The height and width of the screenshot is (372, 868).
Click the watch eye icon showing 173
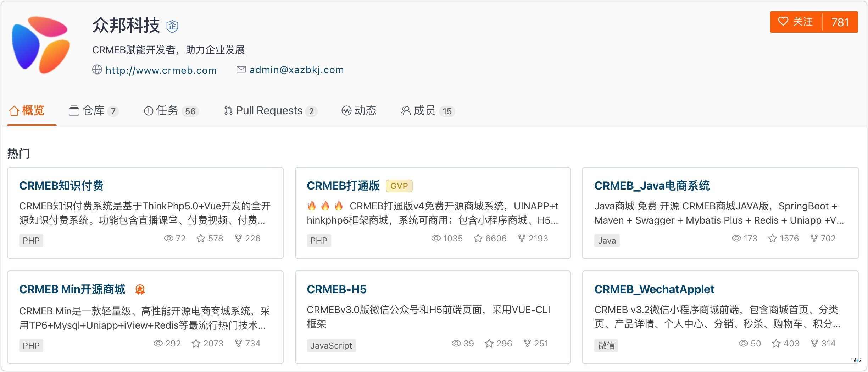coord(736,238)
